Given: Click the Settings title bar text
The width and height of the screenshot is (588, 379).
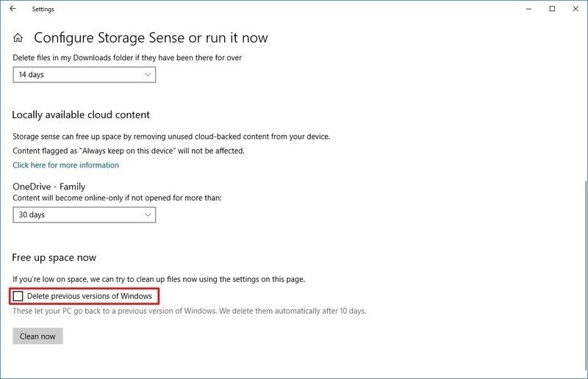Looking at the screenshot, I should 43,9.
